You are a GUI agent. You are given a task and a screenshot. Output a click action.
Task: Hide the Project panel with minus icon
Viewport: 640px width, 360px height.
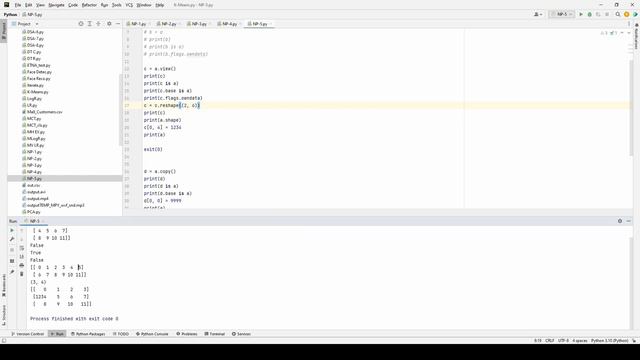(x=118, y=24)
